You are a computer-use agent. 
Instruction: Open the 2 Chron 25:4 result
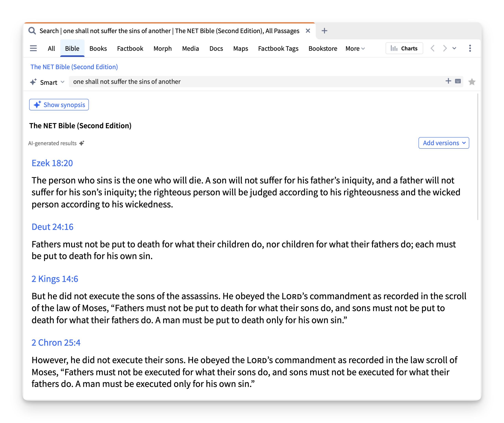[x=56, y=343]
